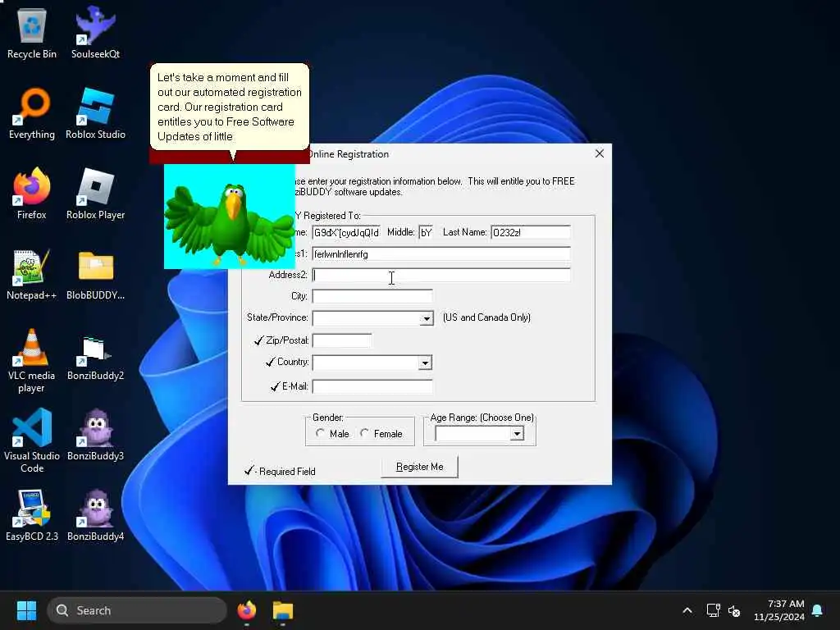Select the Firefox desktop shortcut
840x630 pixels.
coord(32,194)
